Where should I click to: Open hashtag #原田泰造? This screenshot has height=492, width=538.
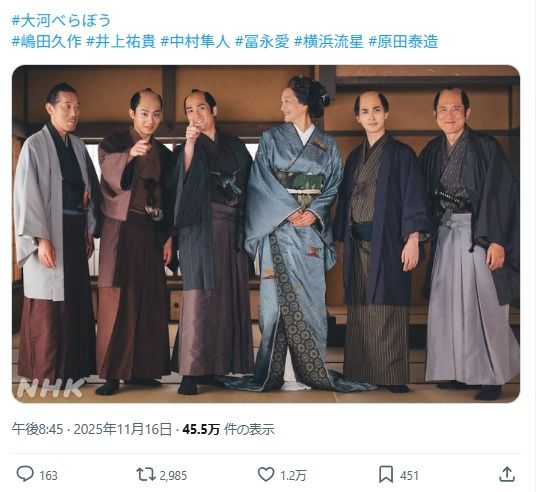coord(403,42)
